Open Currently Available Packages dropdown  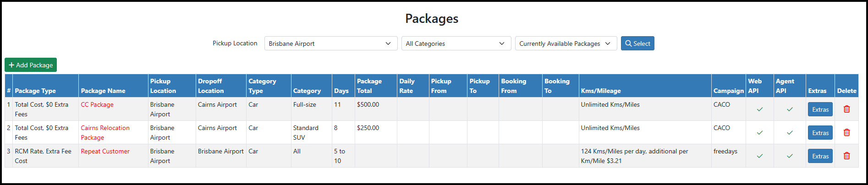tap(566, 44)
